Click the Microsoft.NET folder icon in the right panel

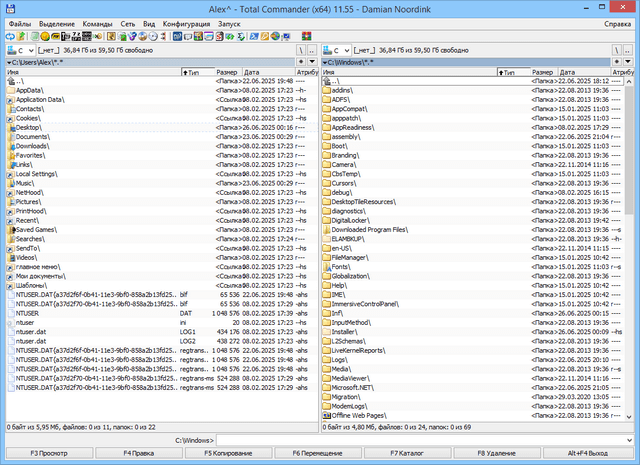point(326,387)
